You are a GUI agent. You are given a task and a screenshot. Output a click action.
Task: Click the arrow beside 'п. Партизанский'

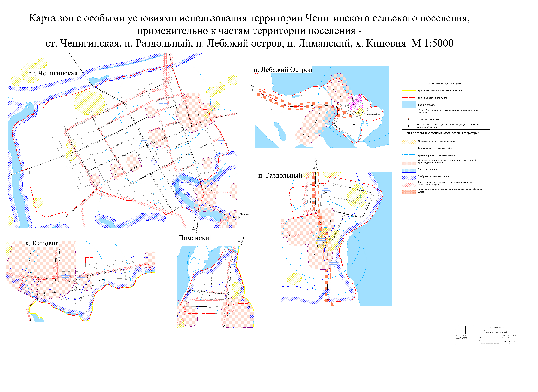tap(239, 217)
